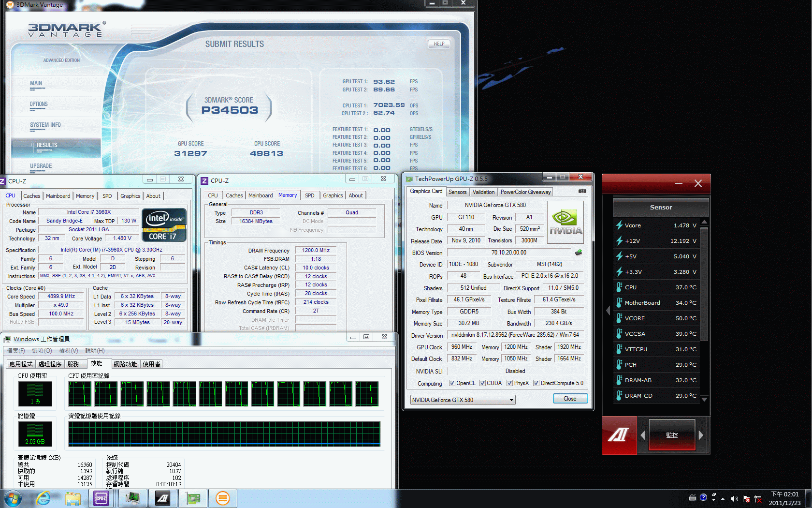This screenshot has width=812, height=508.
Task: Switch to 處理程序 tab in Task Manager
Action: pyautogui.click(x=50, y=364)
